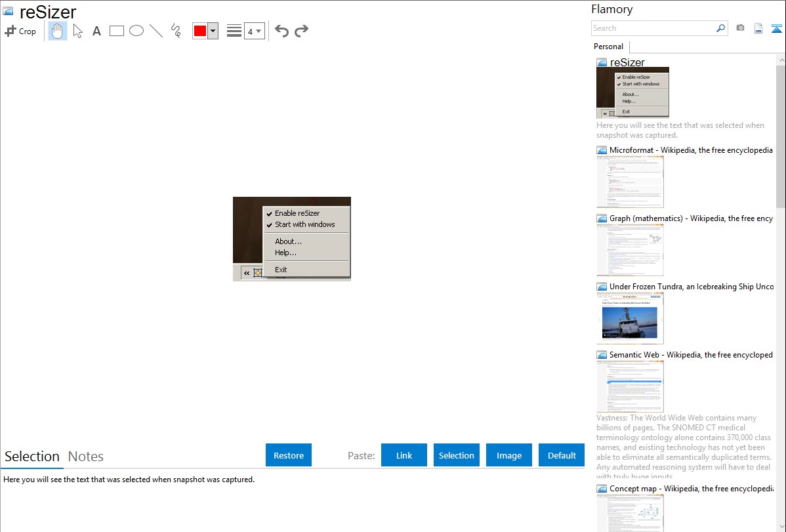Choose the straight line tool
This screenshot has width=786, height=532.
click(156, 31)
